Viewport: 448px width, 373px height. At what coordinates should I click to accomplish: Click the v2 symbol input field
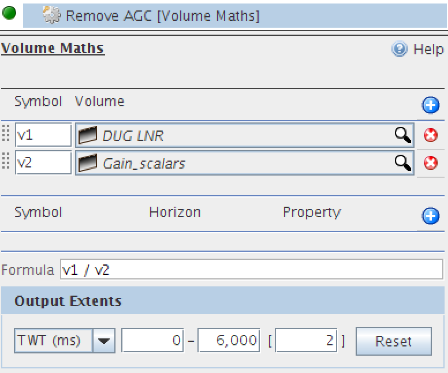[x=43, y=163]
